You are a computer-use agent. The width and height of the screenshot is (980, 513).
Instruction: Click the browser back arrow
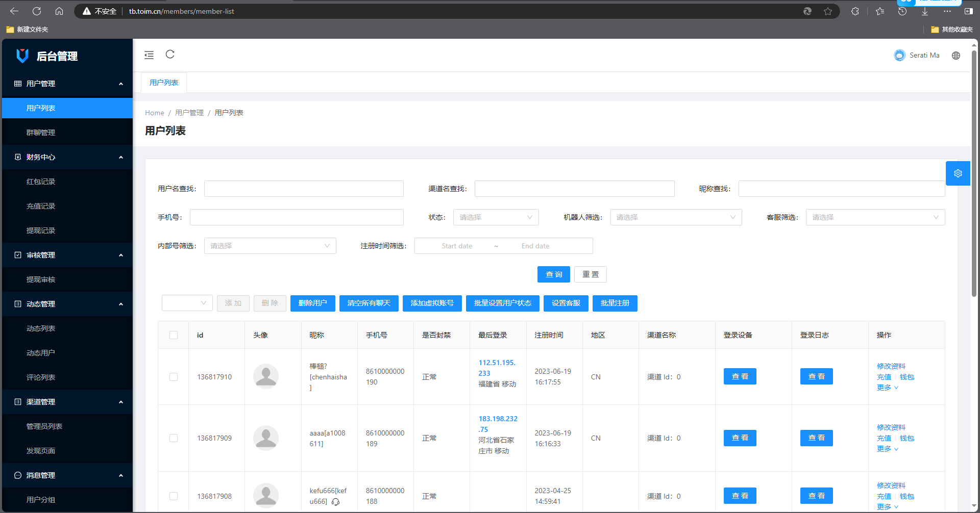(14, 11)
